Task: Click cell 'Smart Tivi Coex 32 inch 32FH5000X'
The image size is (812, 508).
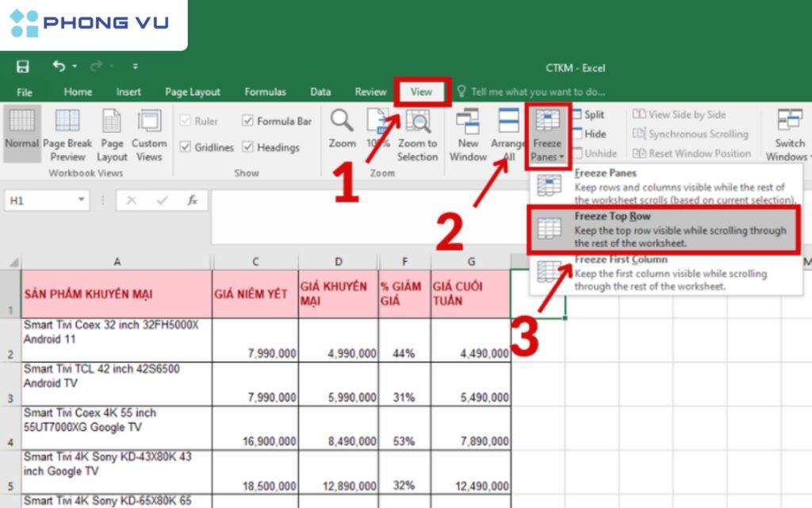Action: (117, 340)
